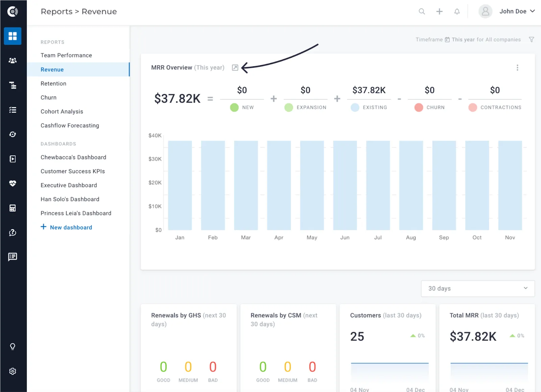Toggle the EXISTING legend blue swatch
The width and height of the screenshot is (541, 392).
tap(355, 108)
